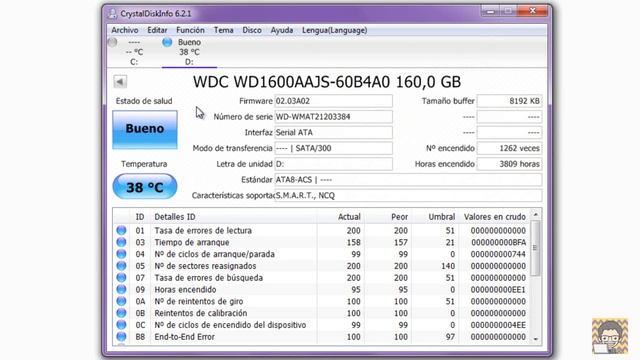This screenshot has height=360, width=640.
Task: Click the avatar thumbnail in bottom corner
Action: 610,336
